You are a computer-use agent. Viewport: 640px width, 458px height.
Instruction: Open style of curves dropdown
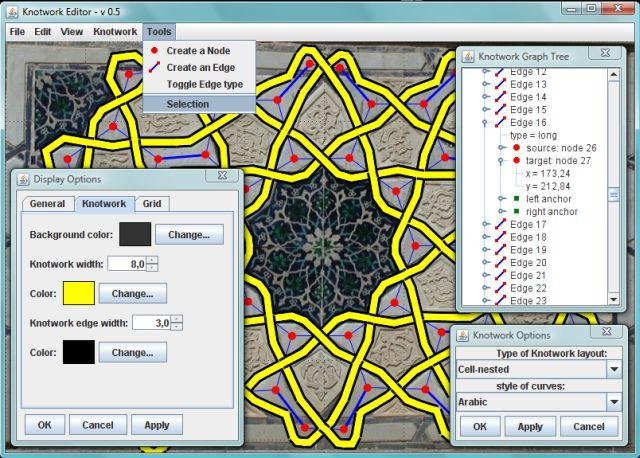coord(614,402)
